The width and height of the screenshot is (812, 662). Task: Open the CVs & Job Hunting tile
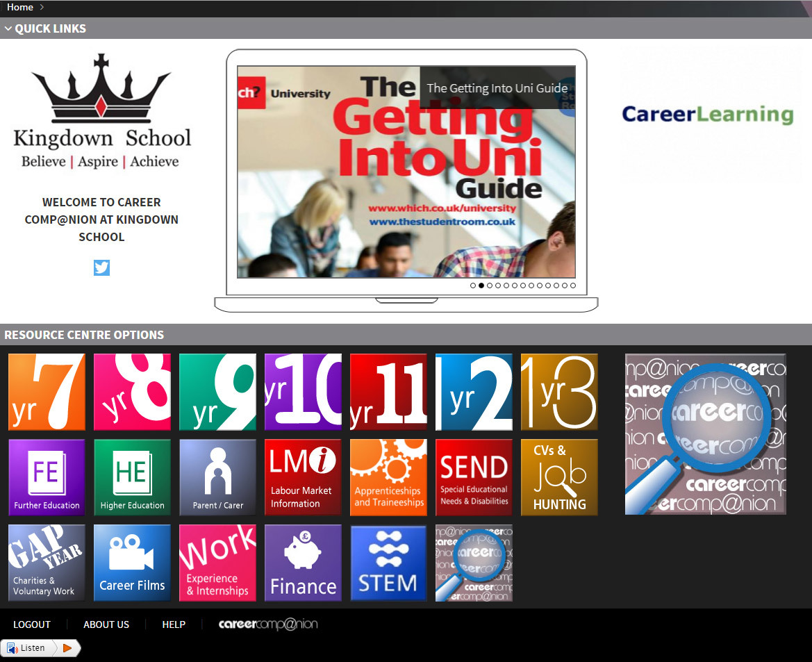coord(559,478)
